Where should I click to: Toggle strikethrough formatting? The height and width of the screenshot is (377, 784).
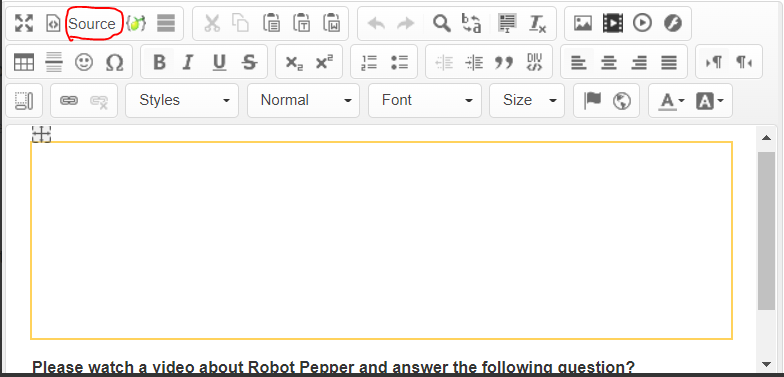coord(249,62)
